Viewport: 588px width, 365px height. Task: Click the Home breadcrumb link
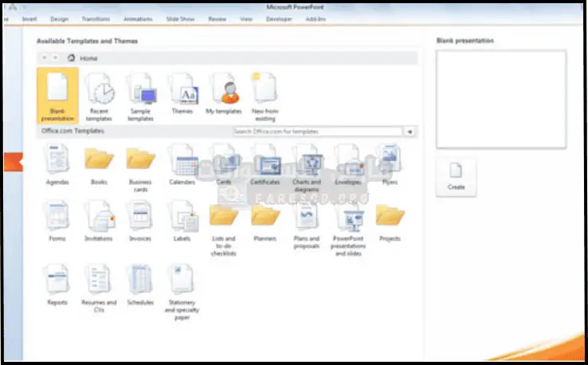(x=88, y=57)
